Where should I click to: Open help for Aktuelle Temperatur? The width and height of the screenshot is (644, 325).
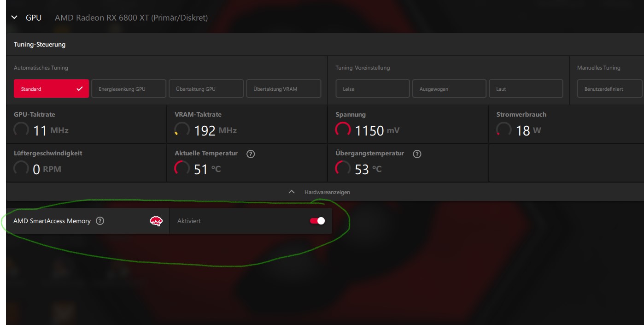[251, 154]
